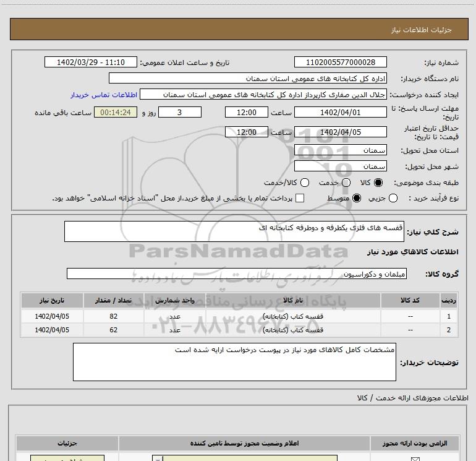
Task: Click the price validity time 12:00 field
Action: [247, 132]
